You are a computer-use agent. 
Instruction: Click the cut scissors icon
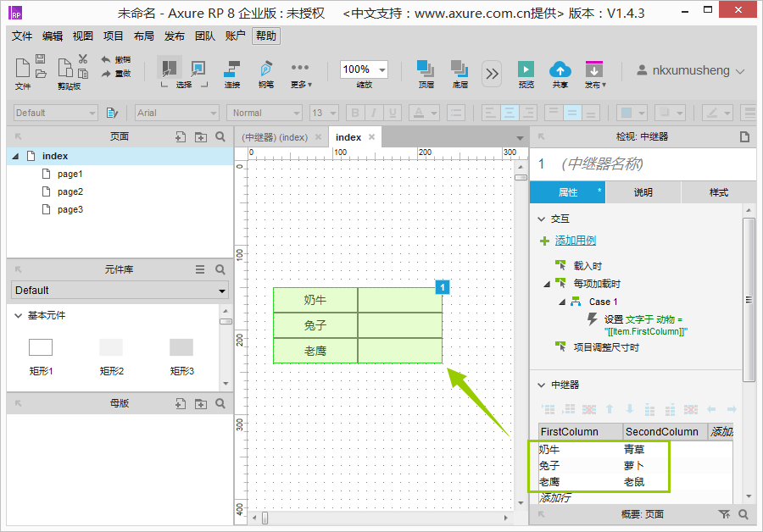click(83, 58)
